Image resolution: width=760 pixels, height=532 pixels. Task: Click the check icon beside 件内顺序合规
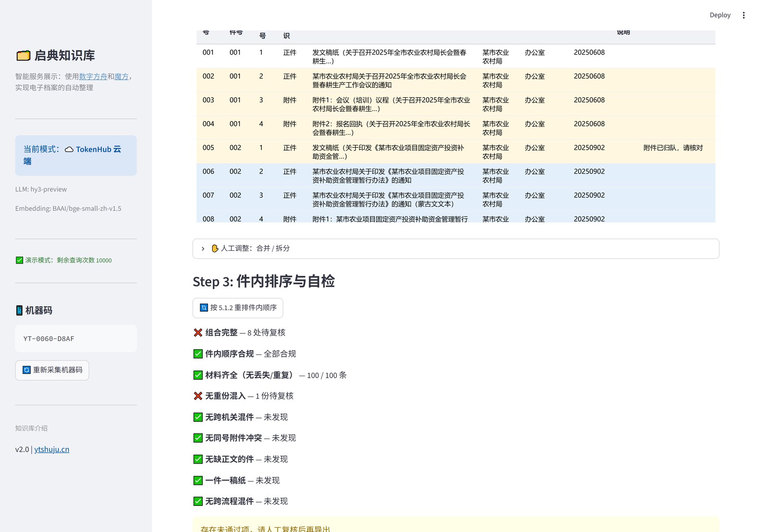click(x=198, y=354)
